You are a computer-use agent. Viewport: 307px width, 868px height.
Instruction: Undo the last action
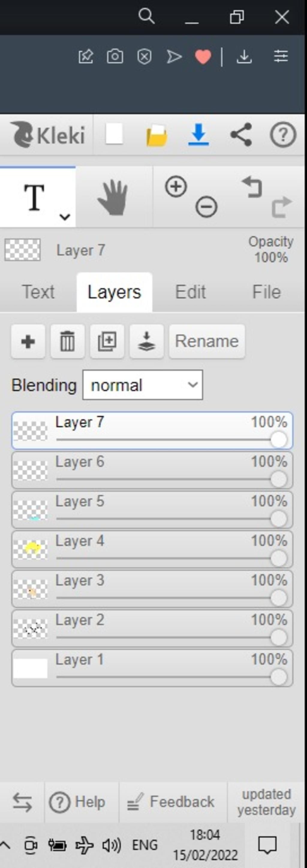click(252, 186)
